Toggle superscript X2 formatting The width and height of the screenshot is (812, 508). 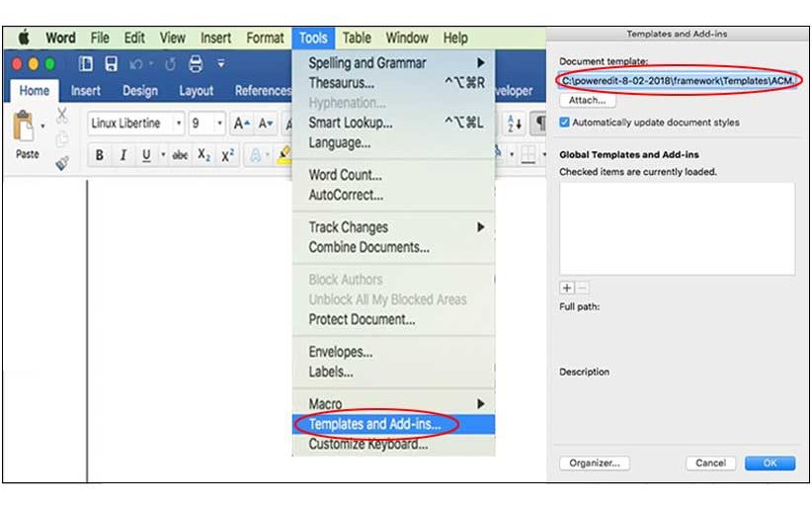(x=228, y=155)
